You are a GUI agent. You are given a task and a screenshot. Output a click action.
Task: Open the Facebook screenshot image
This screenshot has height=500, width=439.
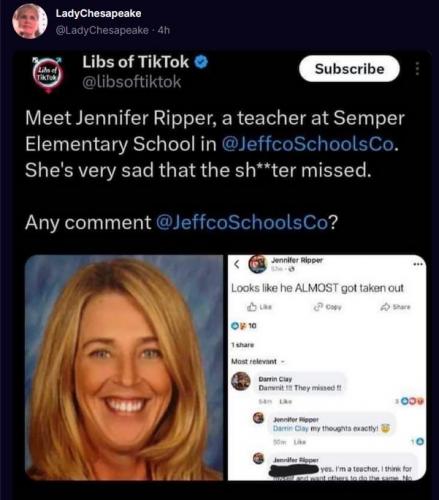coord(327,367)
